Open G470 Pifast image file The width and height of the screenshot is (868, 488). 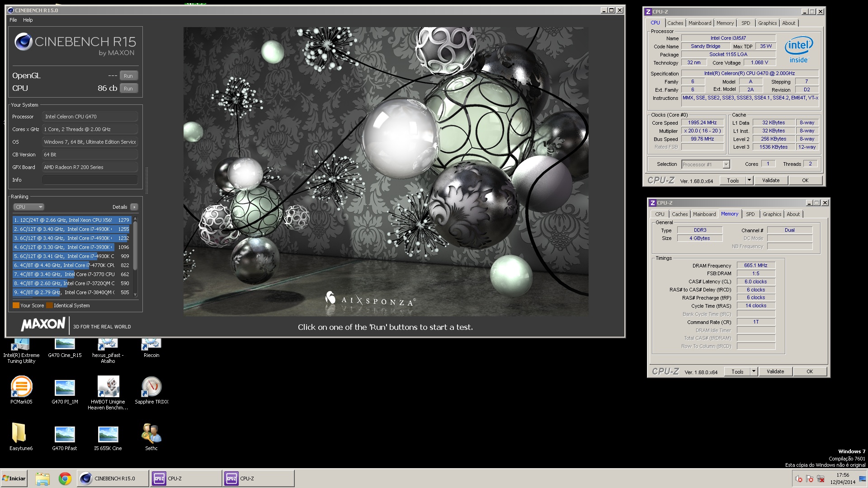[65, 438]
